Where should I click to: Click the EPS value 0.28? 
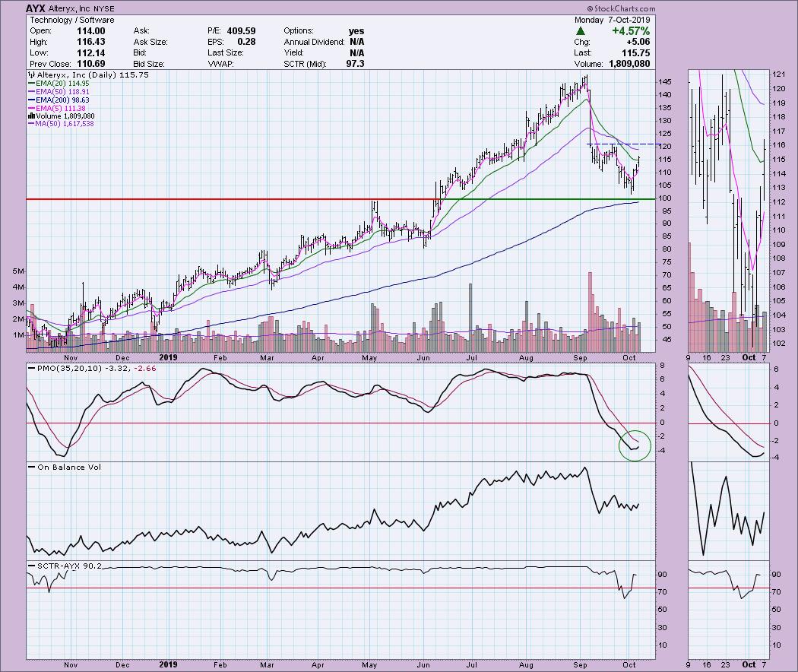point(247,43)
